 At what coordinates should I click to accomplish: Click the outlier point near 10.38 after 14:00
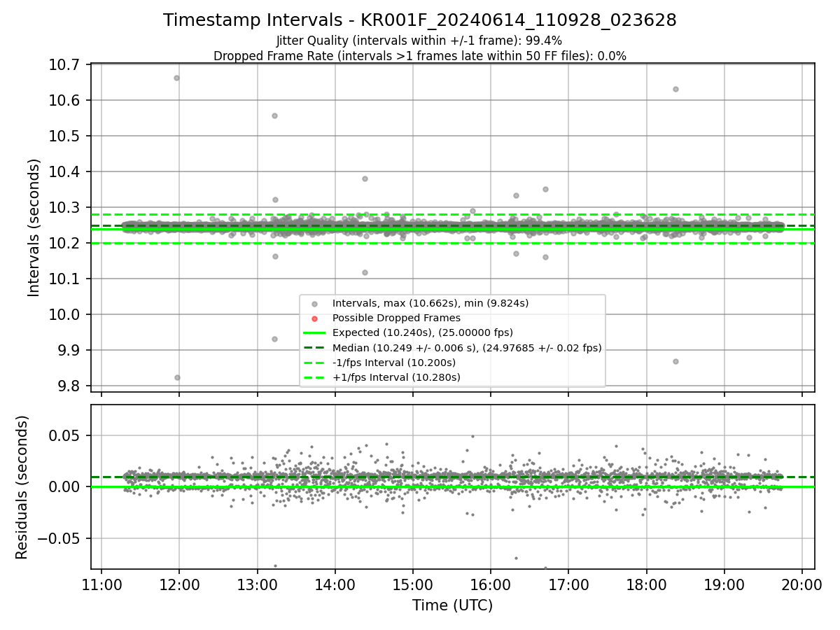[x=365, y=178]
